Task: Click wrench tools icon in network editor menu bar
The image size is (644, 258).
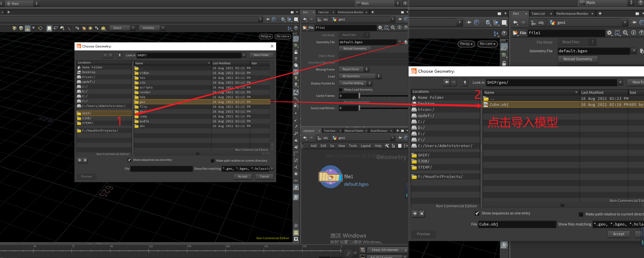Action: click(387, 146)
